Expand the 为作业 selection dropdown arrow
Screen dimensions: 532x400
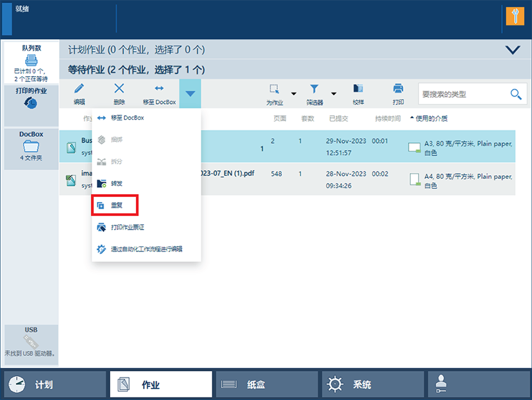click(x=294, y=94)
